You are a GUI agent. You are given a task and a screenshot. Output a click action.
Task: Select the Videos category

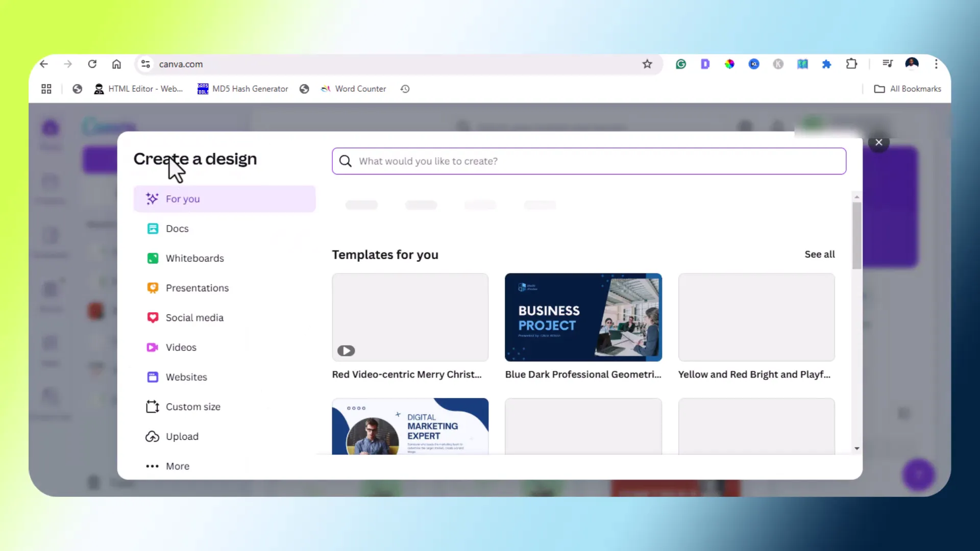pyautogui.click(x=225, y=347)
